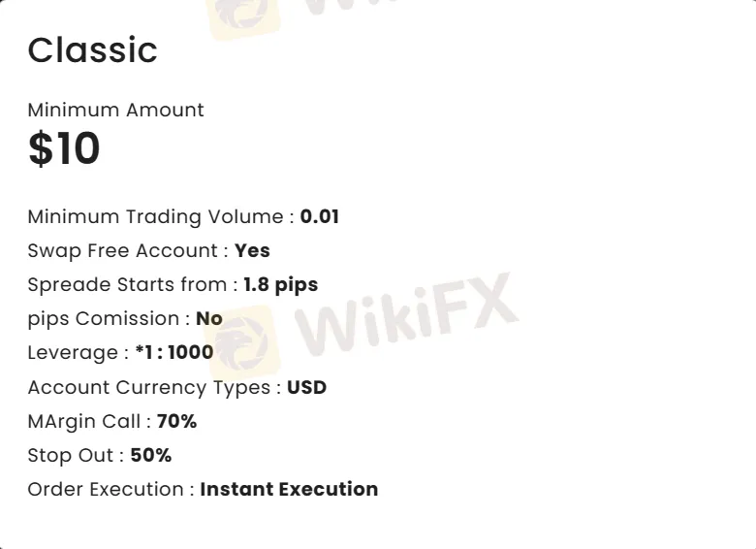This screenshot has width=756, height=549.
Task: Select the Instant Execution value
Action: point(289,489)
